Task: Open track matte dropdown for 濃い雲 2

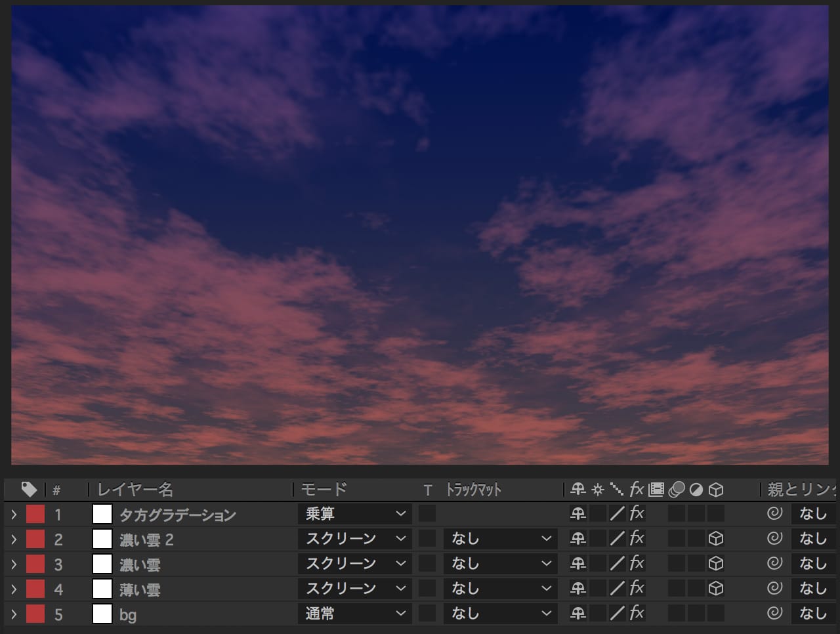Action: 500,539
